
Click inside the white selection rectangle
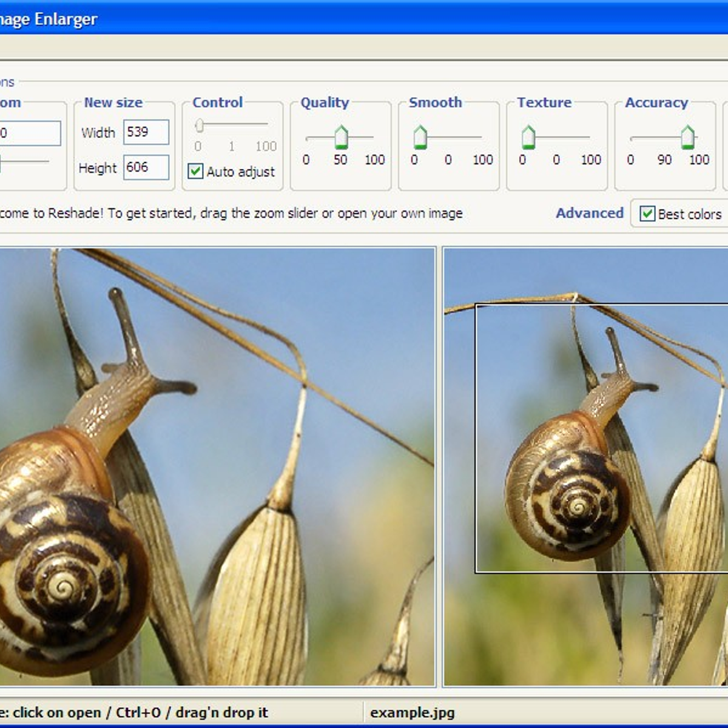[x=601, y=438]
